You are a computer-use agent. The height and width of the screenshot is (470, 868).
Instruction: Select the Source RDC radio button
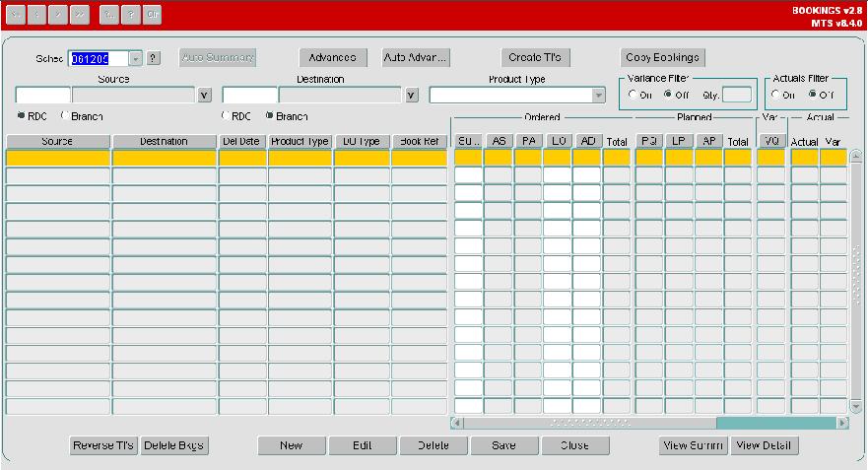pos(21,115)
